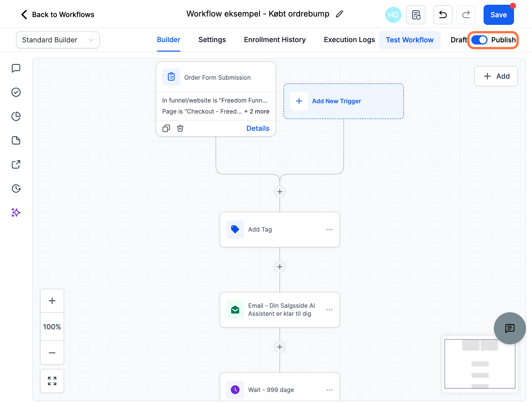Open check-circle icon in left sidebar

(x=16, y=92)
